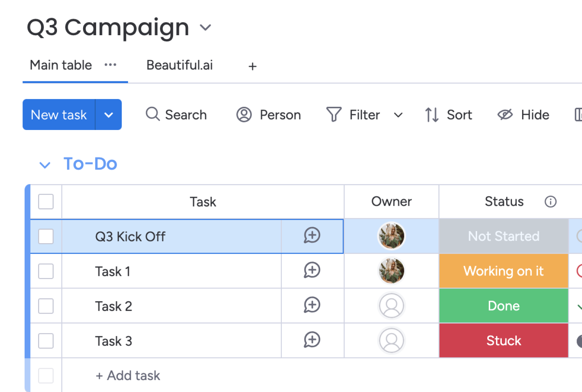Click the Sort arrows icon
This screenshot has width=582, height=392.
click(432, 115)
